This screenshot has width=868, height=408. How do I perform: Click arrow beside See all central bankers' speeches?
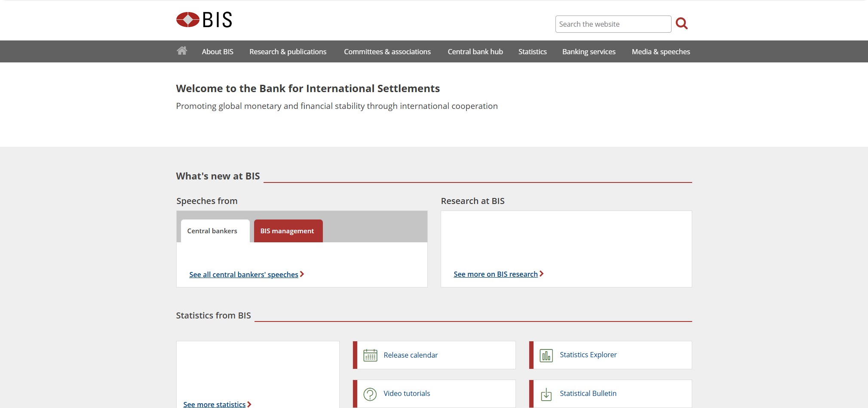coord(302,274)
